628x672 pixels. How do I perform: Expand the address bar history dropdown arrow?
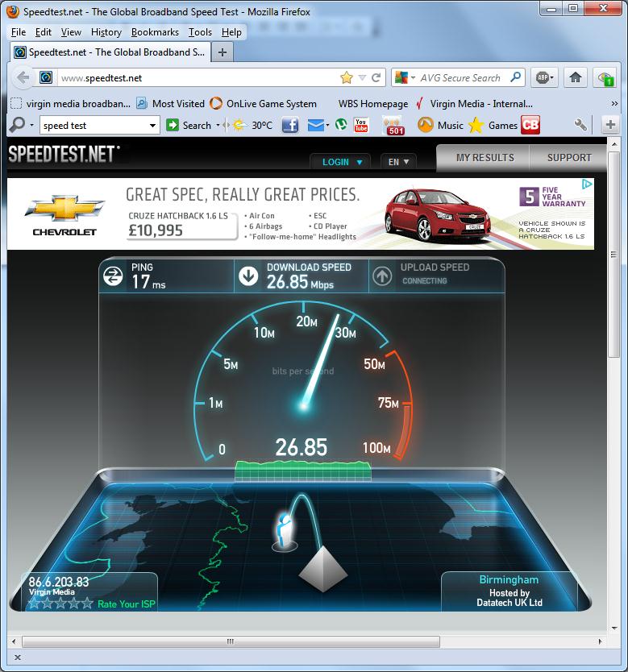[362, 77]
